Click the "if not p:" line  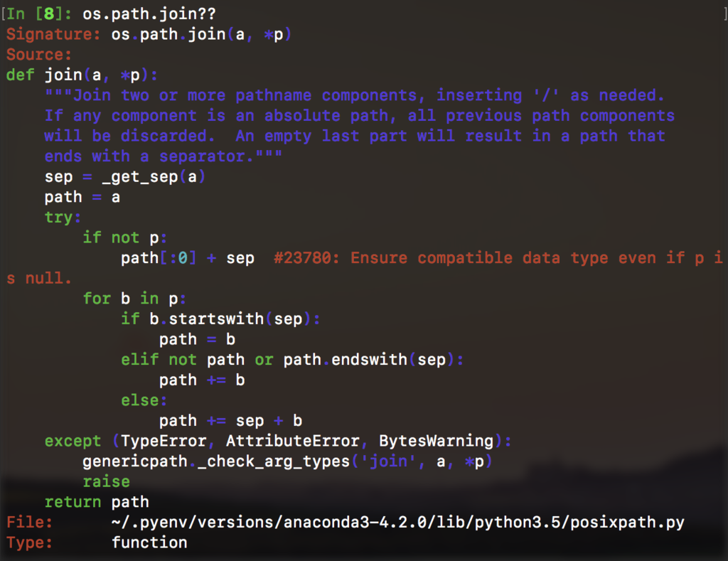pyautogui.click(x=125, y=237)
